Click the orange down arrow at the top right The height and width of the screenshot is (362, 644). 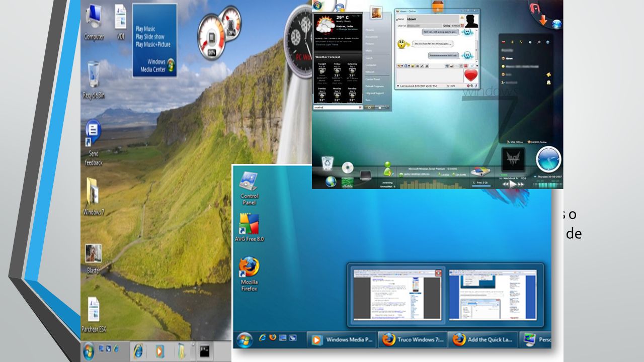click(x=542, y=21)
